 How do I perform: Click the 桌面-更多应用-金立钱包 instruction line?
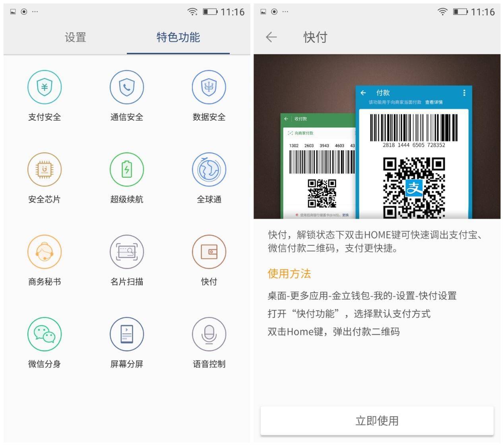(362, 296)
